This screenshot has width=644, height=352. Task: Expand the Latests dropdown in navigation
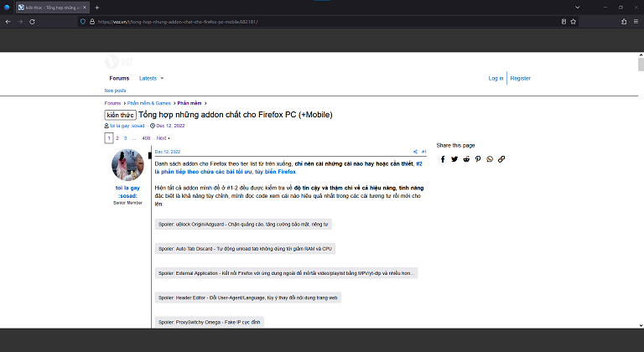click(x=149, y=78)
